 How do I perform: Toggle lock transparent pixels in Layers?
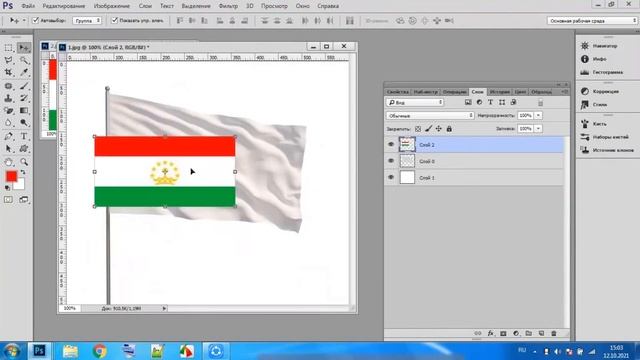click(418, 129)
